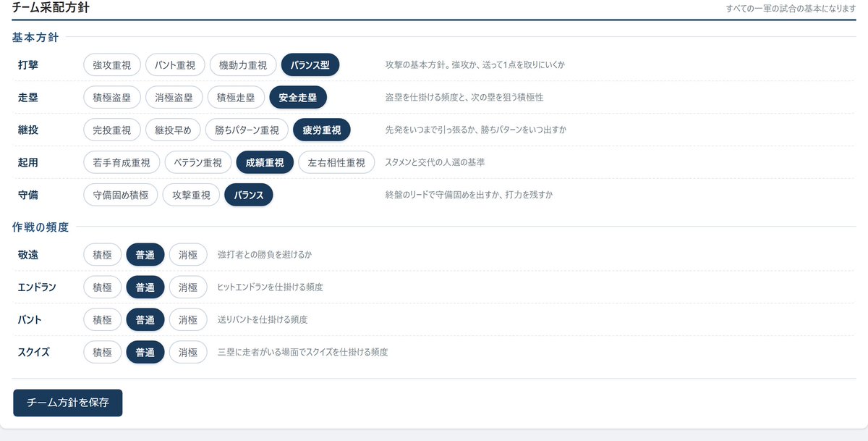Select 勝ちパターン重視 for 継投
868x441 pixels.
pos(247,130)
